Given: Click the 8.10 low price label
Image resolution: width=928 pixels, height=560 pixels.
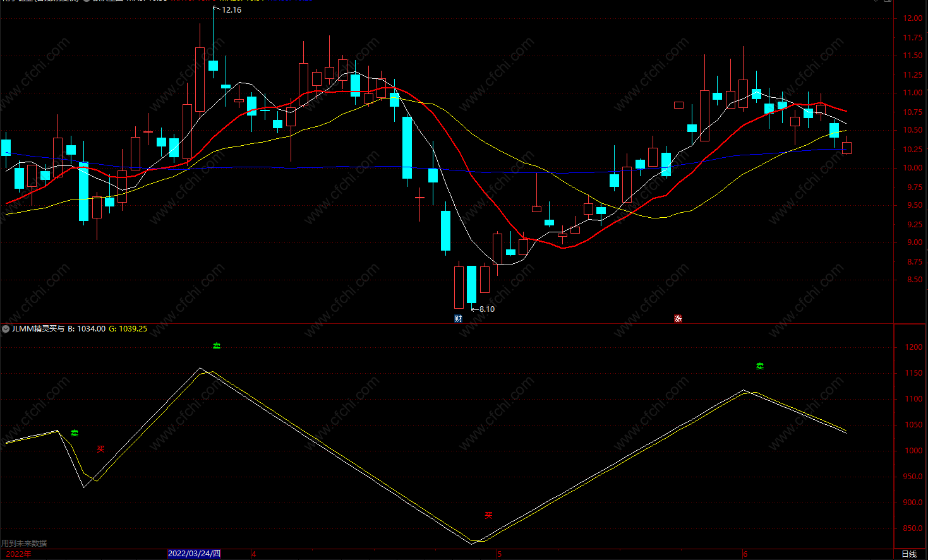Looking at the screenshot, I should 487,309.
